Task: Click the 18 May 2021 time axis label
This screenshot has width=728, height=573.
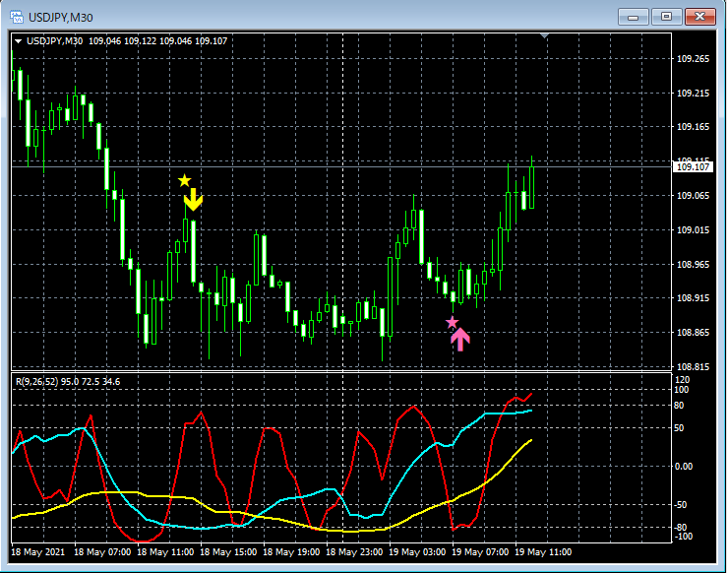Action: 38,552
